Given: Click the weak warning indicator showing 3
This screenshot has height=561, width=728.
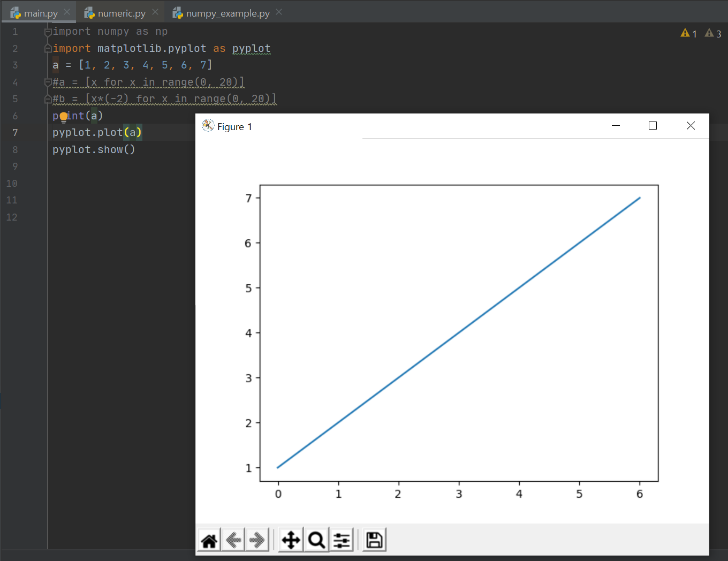Looking at the screenshot, I should click(x=713, y=33).
